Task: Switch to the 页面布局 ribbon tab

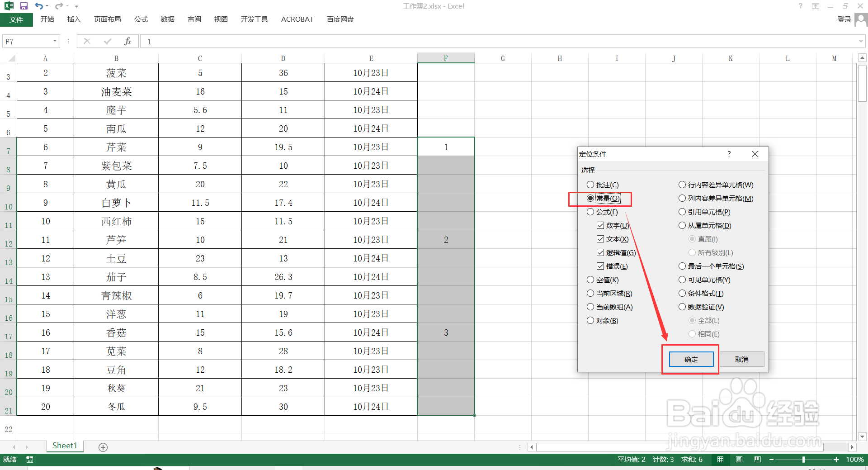Action: point(108,19)
